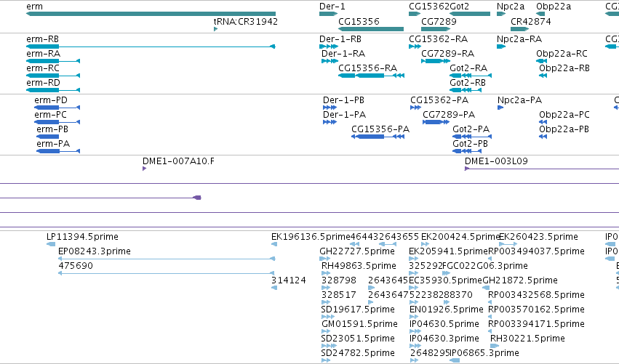Select the erm-PD protein feature
The width and height of the screenshot is (619, 364).
[x=57, y=108]
